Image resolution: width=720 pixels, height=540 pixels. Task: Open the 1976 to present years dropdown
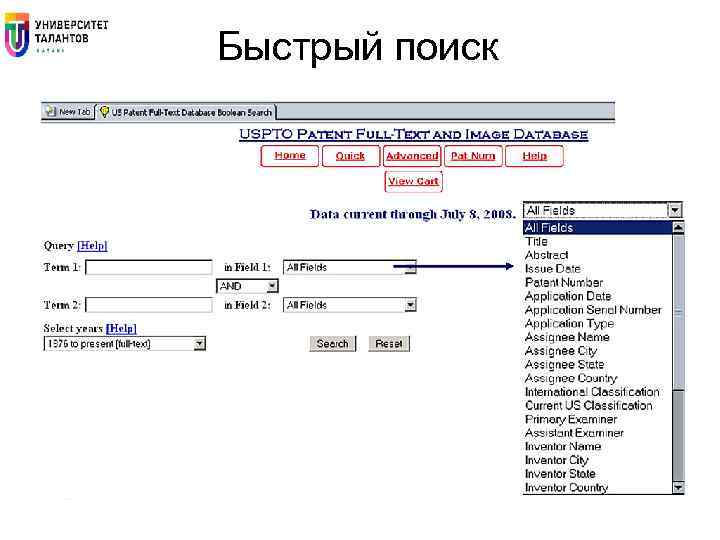coord(124,343)
